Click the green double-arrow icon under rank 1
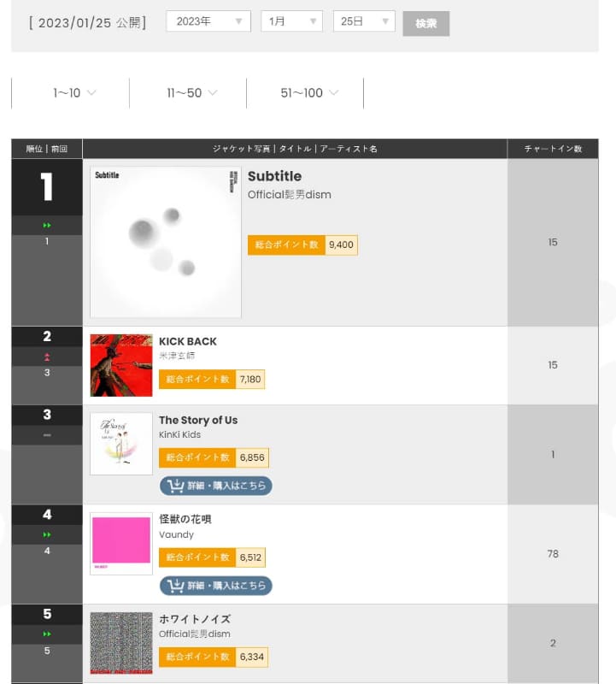This screenshot has height=684, width=616. point(46,225)
